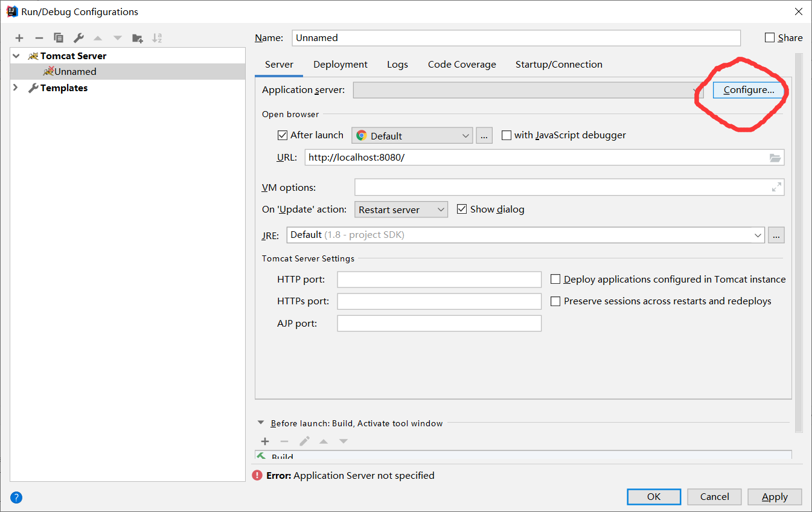Click the Name text field
This screenshot has height=512, width=812.
(516, 37)
